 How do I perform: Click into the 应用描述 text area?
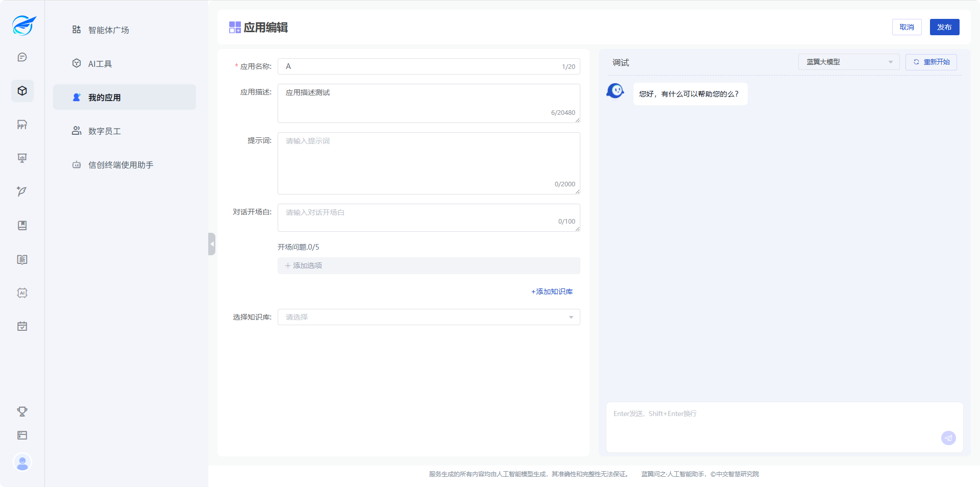tap(429, 103)
